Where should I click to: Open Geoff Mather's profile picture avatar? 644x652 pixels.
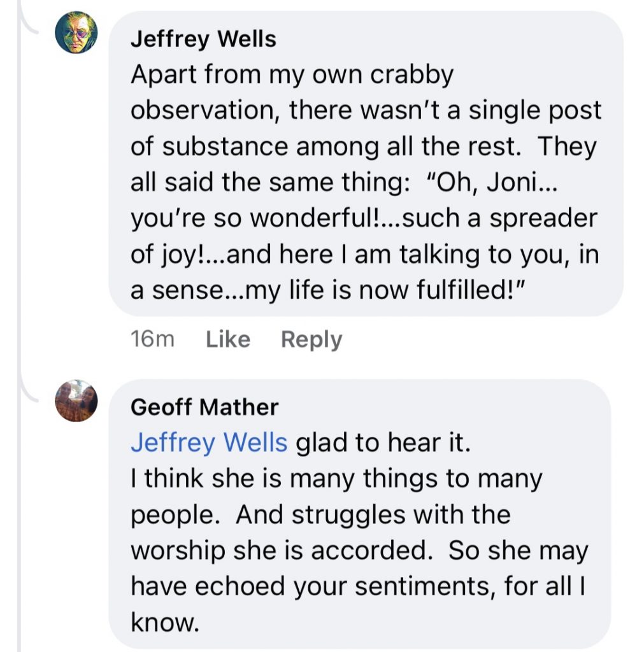coord(76,400)
